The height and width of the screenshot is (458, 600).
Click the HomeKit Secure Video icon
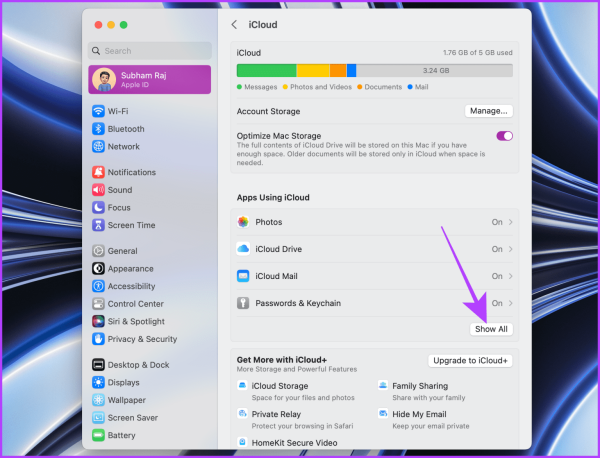242,442
